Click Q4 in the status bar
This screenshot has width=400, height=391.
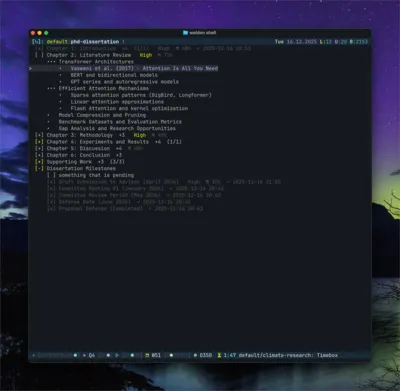[92, 355]
